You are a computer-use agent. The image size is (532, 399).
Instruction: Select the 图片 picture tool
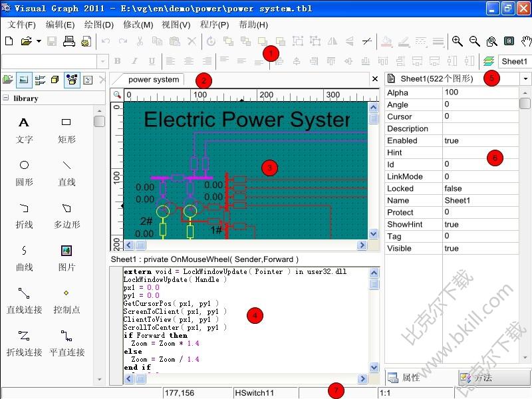pyautogui.click(x=66, y=259)
